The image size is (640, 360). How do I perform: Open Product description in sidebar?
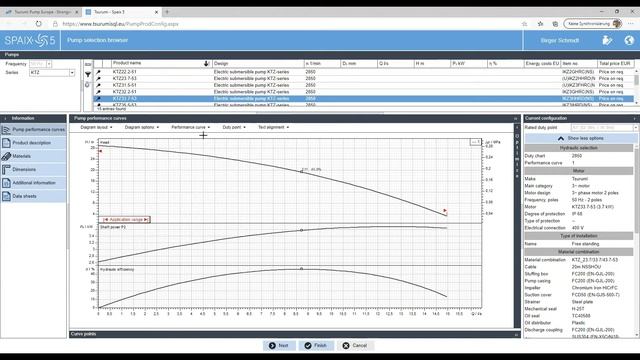coord(33,143)
